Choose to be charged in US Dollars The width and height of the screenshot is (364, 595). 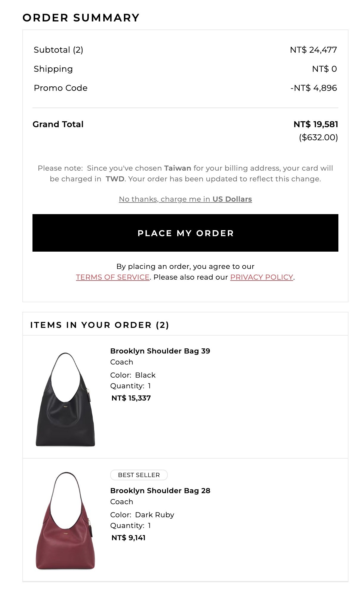[x=185, y=199]
